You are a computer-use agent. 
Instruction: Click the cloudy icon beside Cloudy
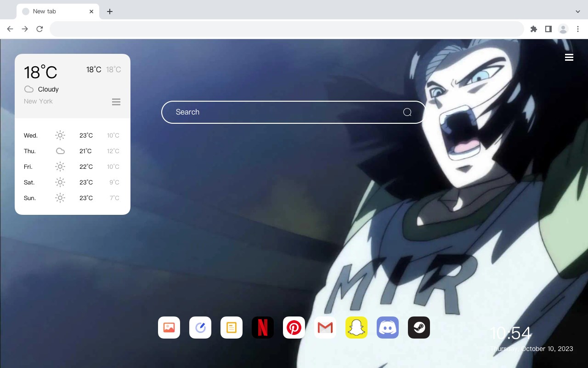click(x=29, y=89)
